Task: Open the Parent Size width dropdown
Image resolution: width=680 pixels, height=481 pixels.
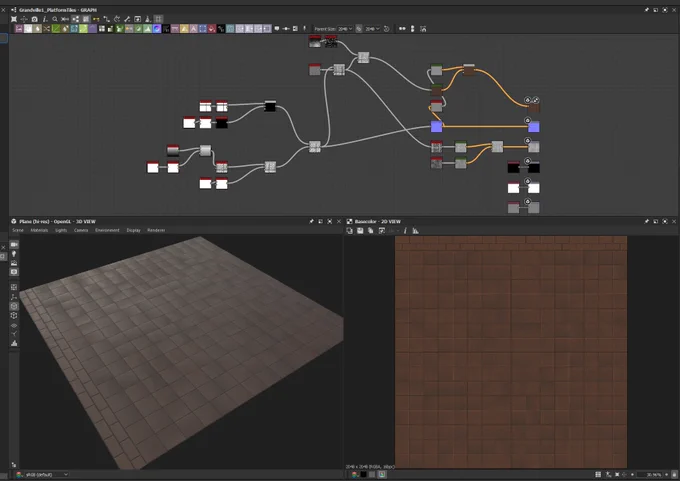Action: tap(344, 29)
